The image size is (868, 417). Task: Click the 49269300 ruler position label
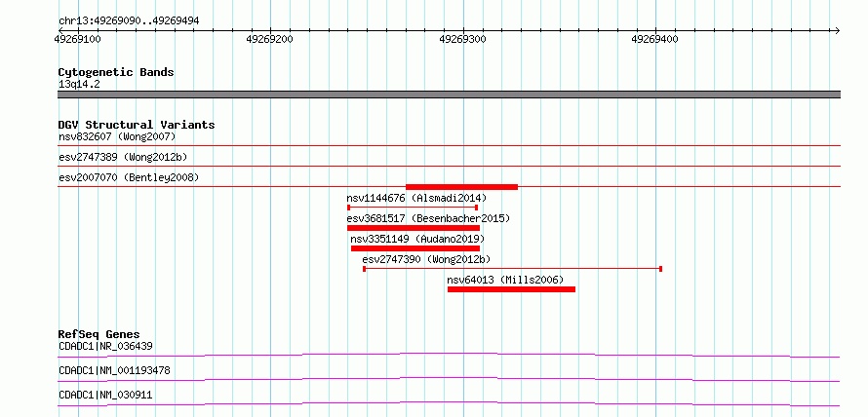[463, 40]
